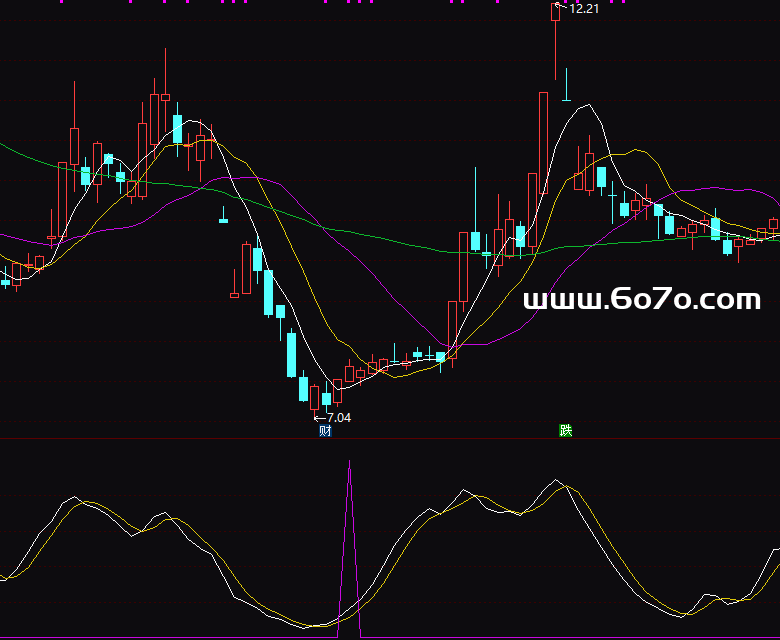The width and height of the screenshot is (780, 640).
Task: Click the first magenta tick mark at top edge
Action: tap(62, 2)
